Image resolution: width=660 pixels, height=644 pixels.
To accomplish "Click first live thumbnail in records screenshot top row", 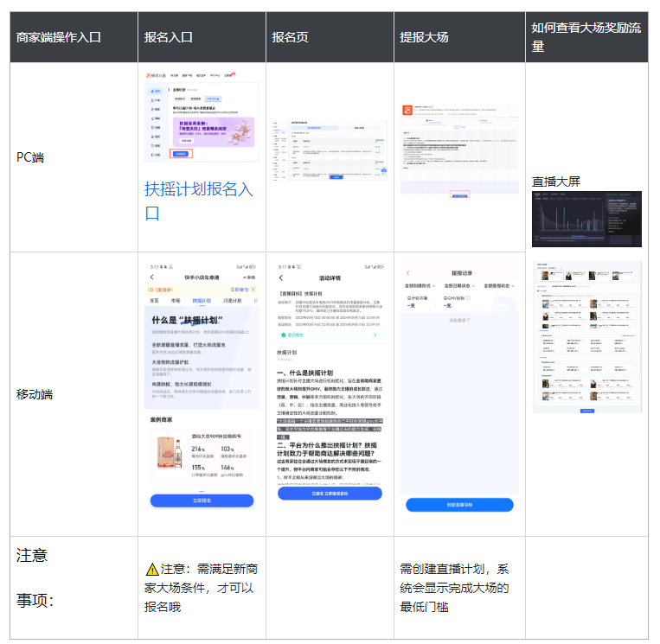I will (x=545, y=276).
